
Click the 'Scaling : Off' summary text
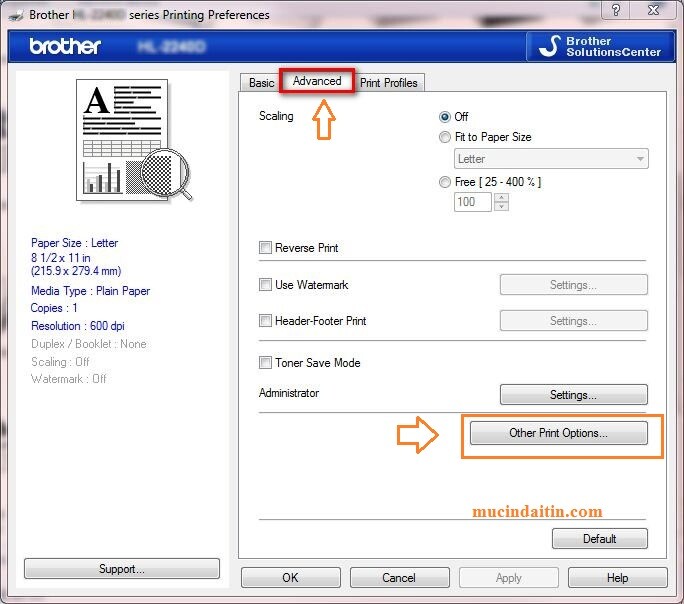tap(60, 362)
